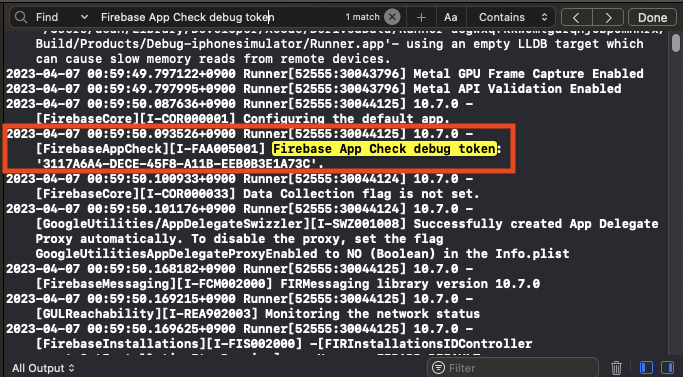Click '[GoogleUtilities/AppDelegateSwizzler][I-SWZ001008]' log tag
The height and width of the screenshot is (377, 683).
click(221, 224)
